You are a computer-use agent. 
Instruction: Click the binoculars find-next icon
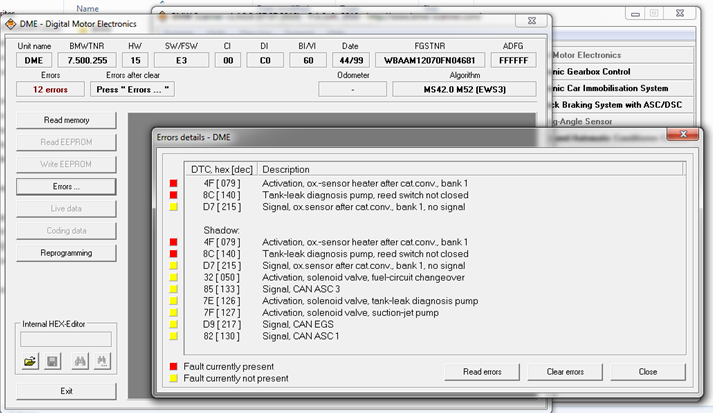(x=100, y=360)
